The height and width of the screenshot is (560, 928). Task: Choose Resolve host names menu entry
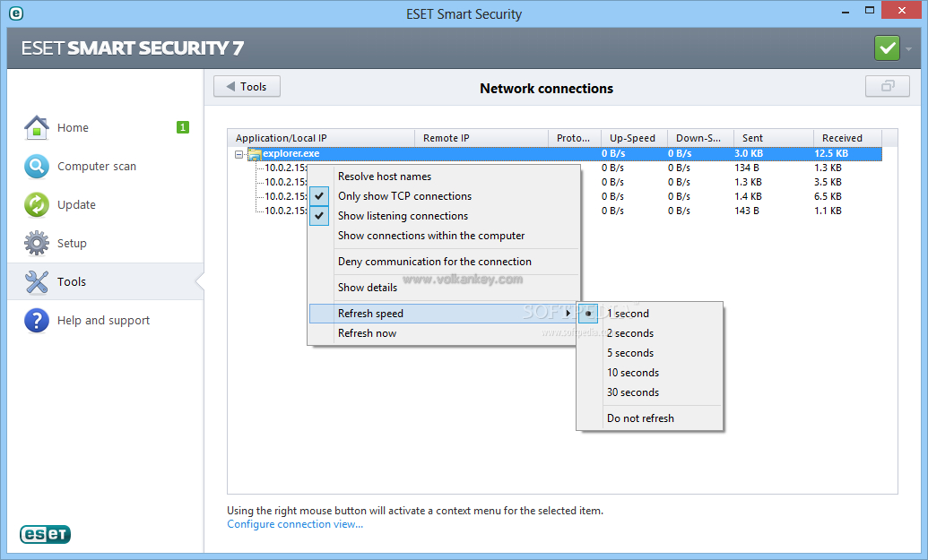[x=384, y=177]
